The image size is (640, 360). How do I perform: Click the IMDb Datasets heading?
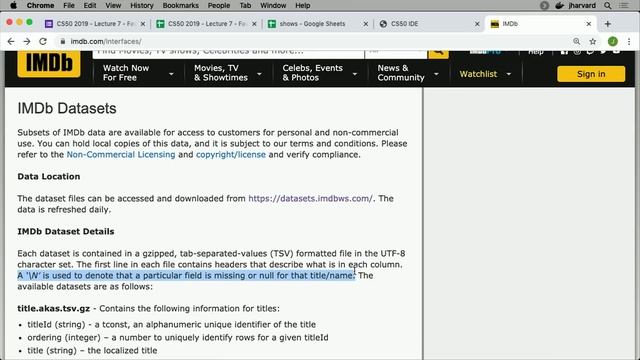pyautogui.click(x=67, y=109)
